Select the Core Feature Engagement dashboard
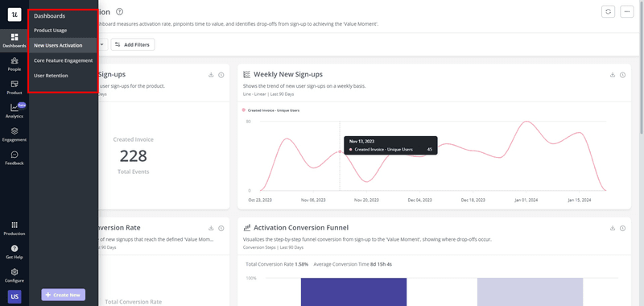The width and height of the screenshot is (644, 306). coord(63,60)
